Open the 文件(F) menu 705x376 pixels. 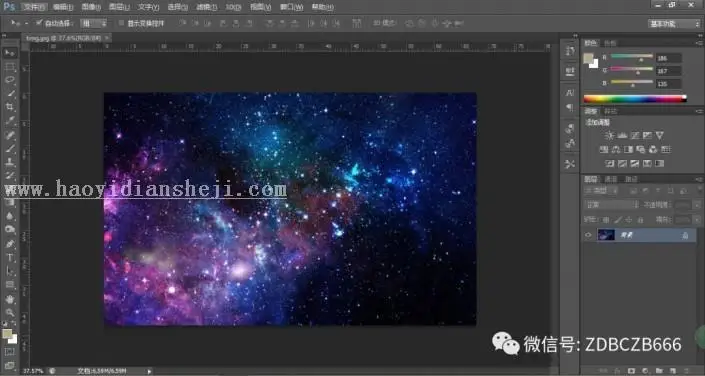pyautogui.click(x=34, y=7)
